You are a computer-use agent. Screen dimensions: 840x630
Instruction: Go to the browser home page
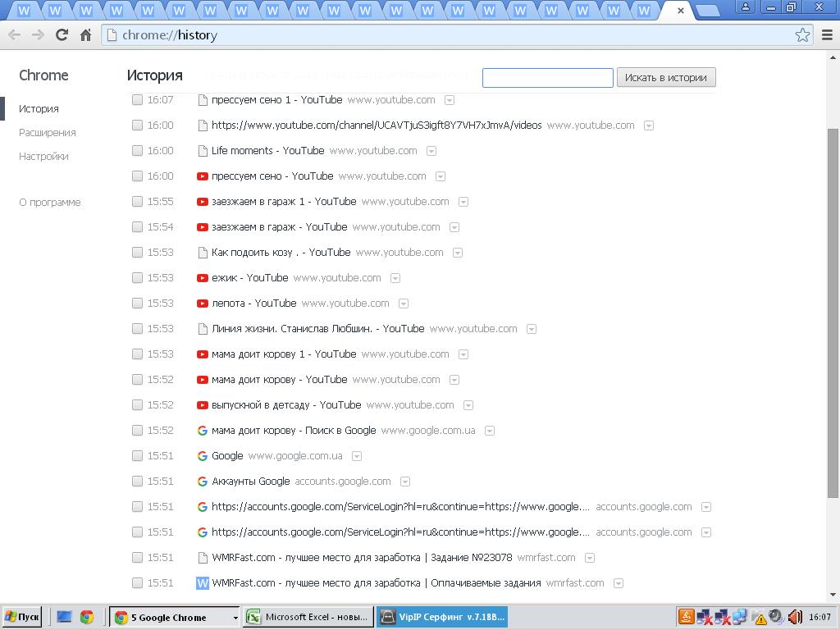click(x=85, y=35)
